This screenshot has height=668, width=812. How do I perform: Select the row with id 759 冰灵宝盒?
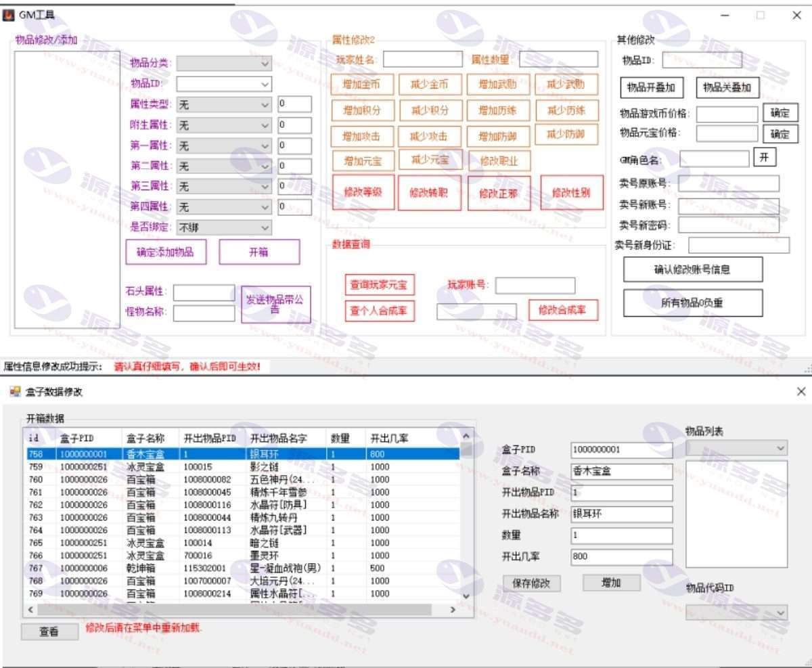pyautogui.click(x=203, y=467)
